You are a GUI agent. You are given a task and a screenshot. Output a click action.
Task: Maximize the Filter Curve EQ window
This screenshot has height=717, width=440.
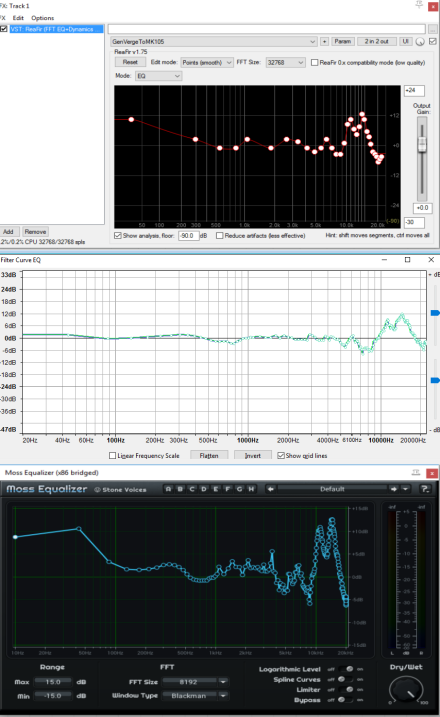point(408,260)
